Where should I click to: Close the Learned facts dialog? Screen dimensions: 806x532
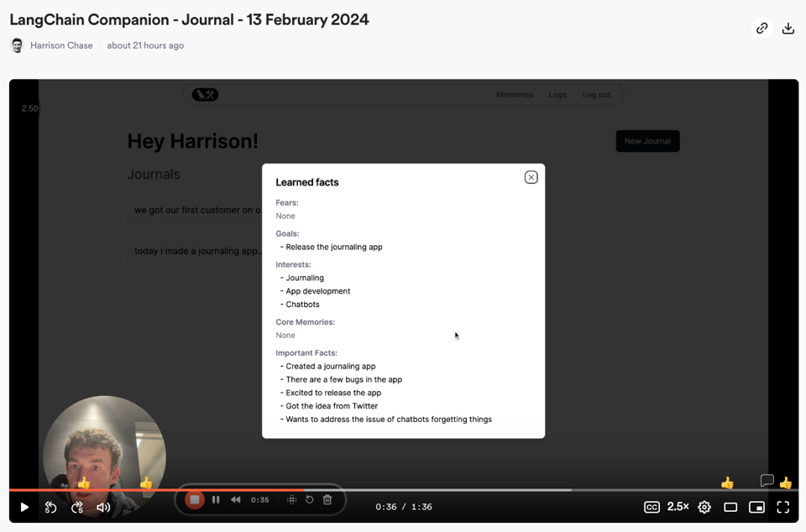[531, 177]
